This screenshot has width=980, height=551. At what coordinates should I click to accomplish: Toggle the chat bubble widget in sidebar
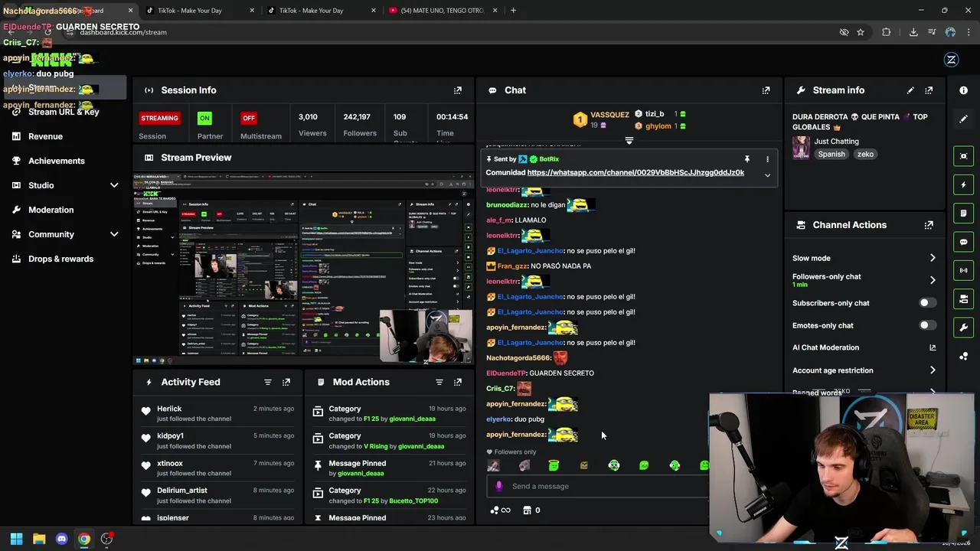(963, 242)
